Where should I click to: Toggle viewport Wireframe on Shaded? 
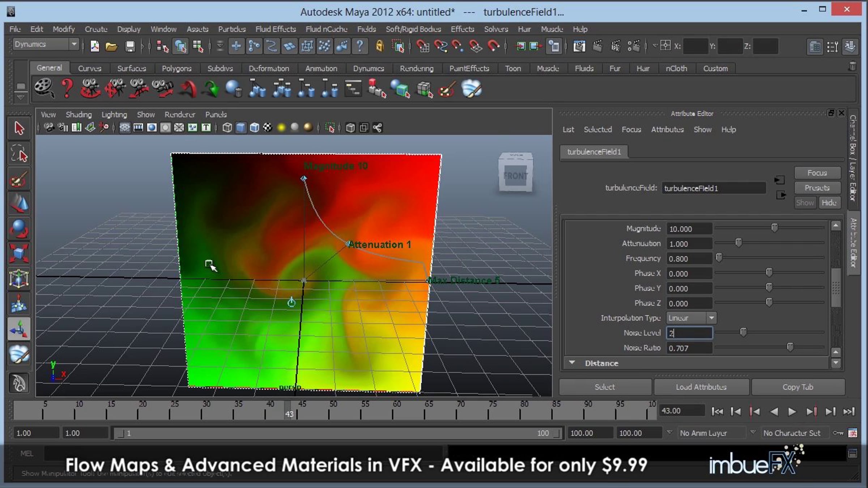click(x=254, y=128)
